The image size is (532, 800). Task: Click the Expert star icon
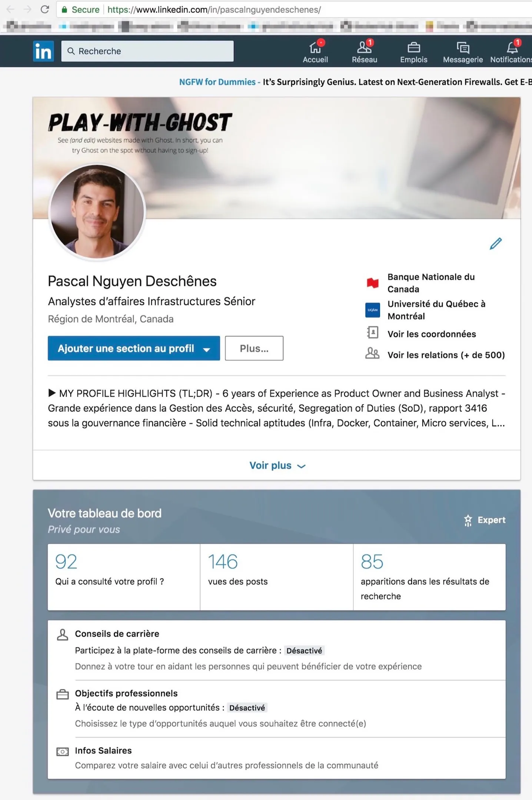tap(468, 520)
